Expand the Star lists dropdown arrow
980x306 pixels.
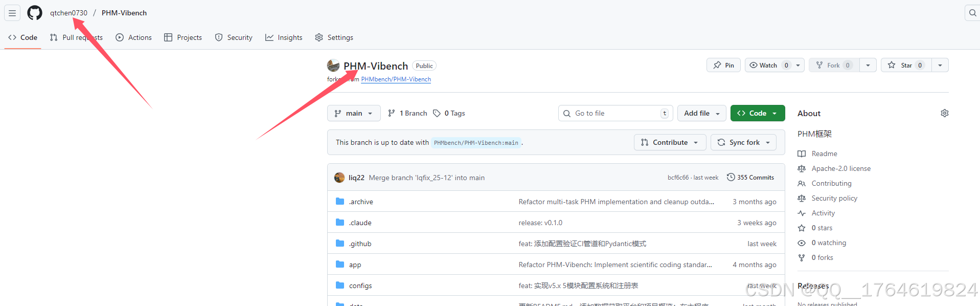(x=940, y=65)
